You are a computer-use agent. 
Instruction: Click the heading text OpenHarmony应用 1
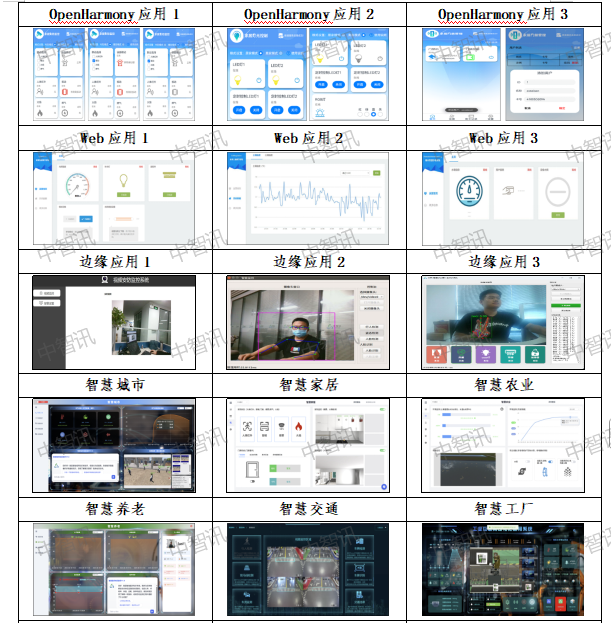coord(114,14)
